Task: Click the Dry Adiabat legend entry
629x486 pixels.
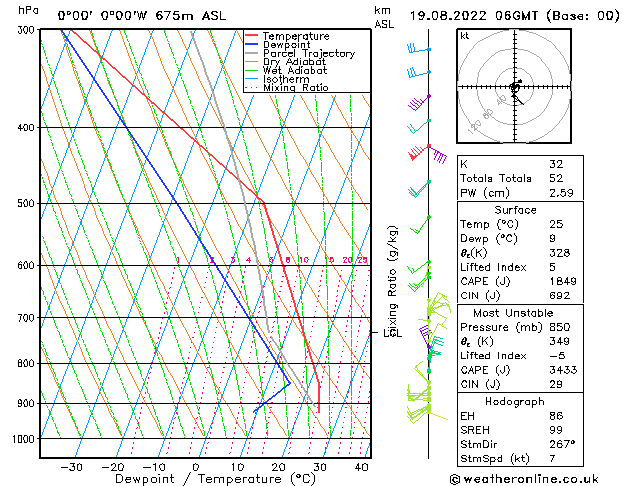Action: point(286,62)
